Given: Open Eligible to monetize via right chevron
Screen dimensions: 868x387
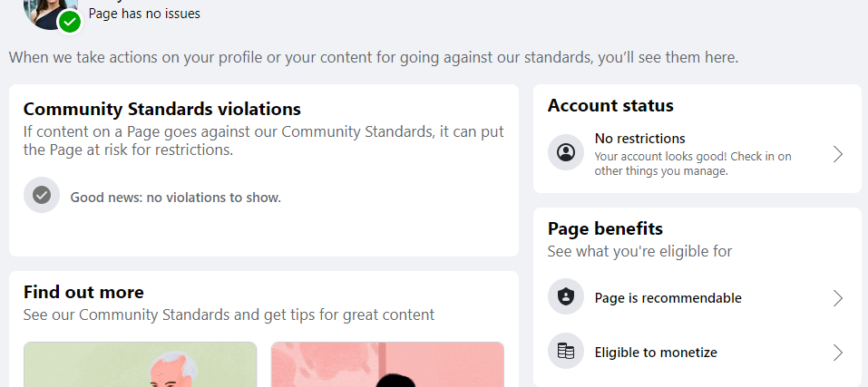Looking at the screenshot, I should click(838, 353).
